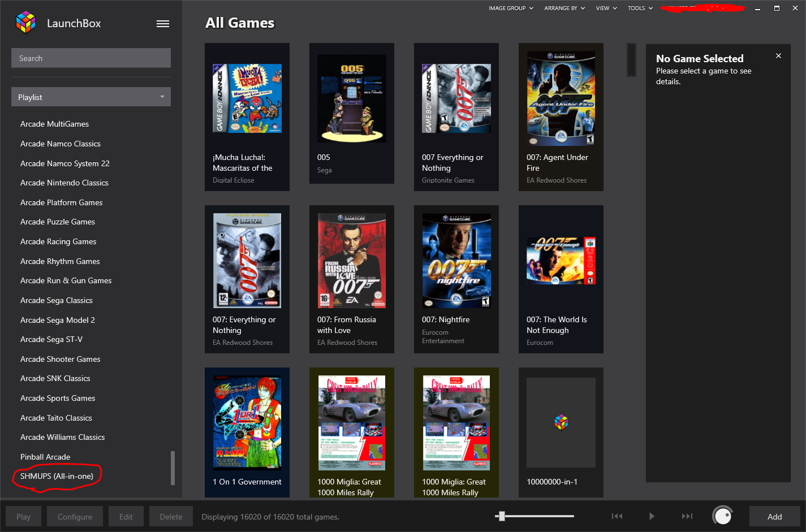
Task: Select 007: Everything or Nothing GameCube cover
Action: click(x=247, y=261)
